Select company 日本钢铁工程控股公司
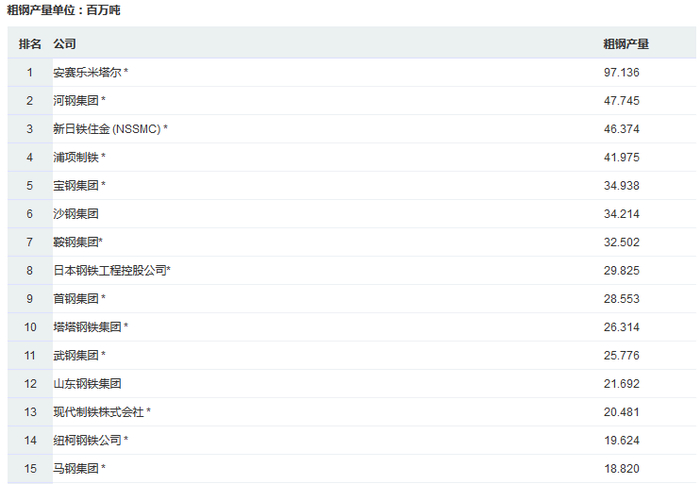This screenshot has height=484, width=700. pyautogui.click(x=110, y=271)
